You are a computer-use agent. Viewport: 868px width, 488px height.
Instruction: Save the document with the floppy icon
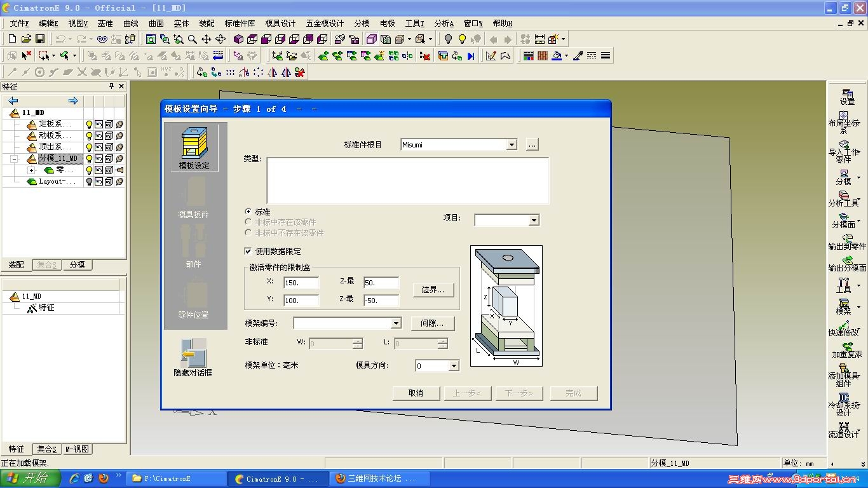[x=39, y=39]
